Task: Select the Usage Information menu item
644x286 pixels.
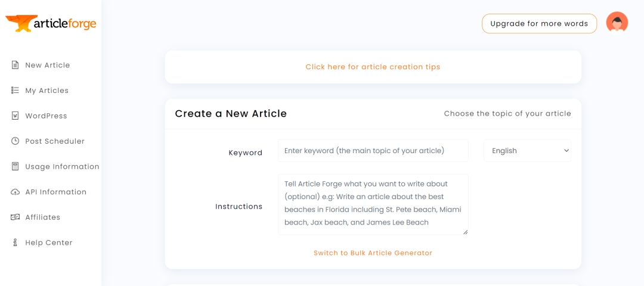Action: pyautogui.click(x=62, y=167)
